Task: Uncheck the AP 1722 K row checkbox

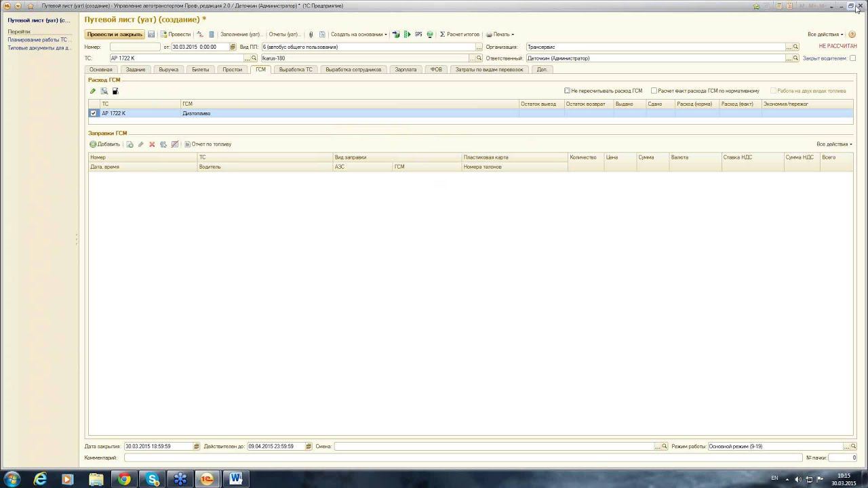Action: click(x=94, y=113)
